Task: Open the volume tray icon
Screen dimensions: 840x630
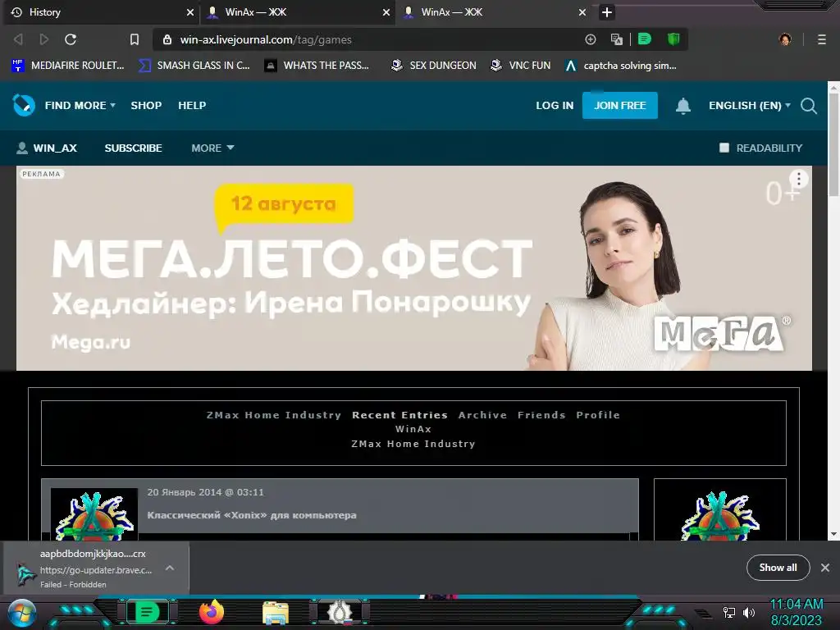Action: point(748,612)
